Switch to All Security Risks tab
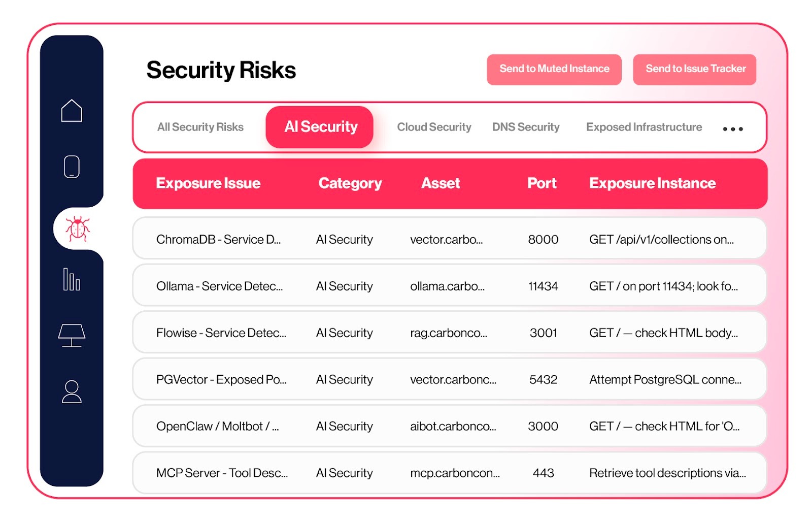Screen dimensions: 812x522 pyautogui.click(x=200, y=127)
